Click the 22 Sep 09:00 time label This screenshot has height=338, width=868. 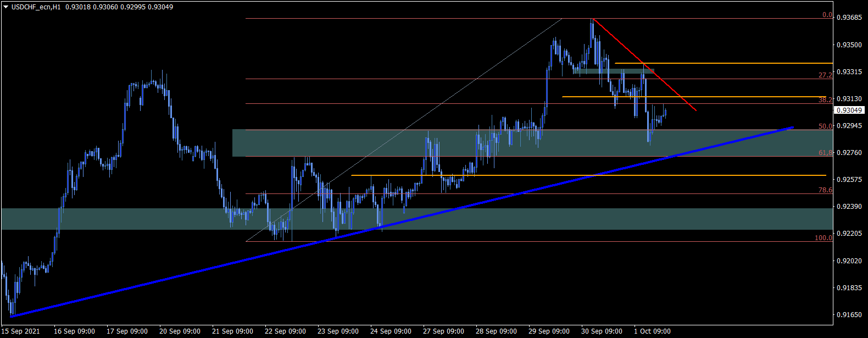pyautogui.click(x=285, y=331)
